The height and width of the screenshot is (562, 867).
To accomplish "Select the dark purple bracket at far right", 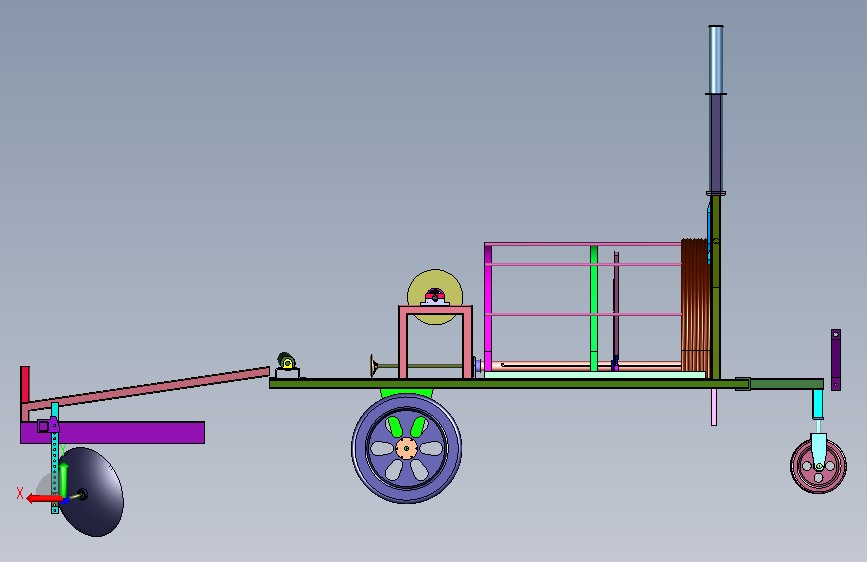I will point(836,360).
